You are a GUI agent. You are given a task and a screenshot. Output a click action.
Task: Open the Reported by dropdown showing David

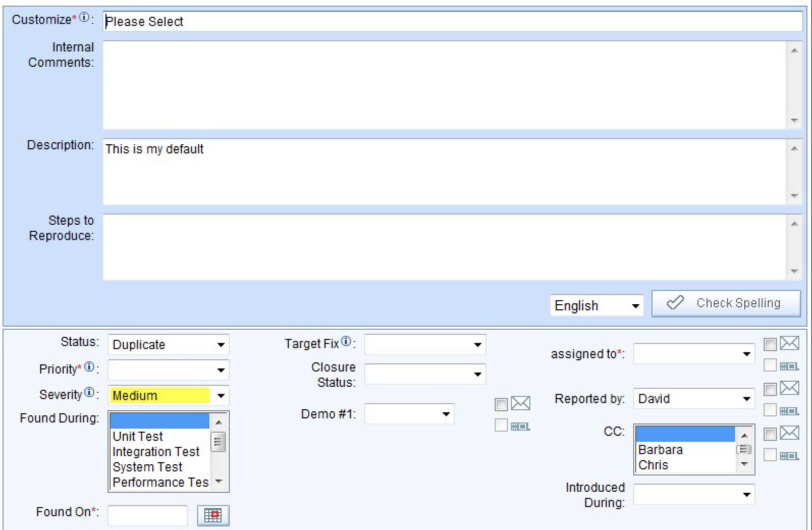coord(693,399)
